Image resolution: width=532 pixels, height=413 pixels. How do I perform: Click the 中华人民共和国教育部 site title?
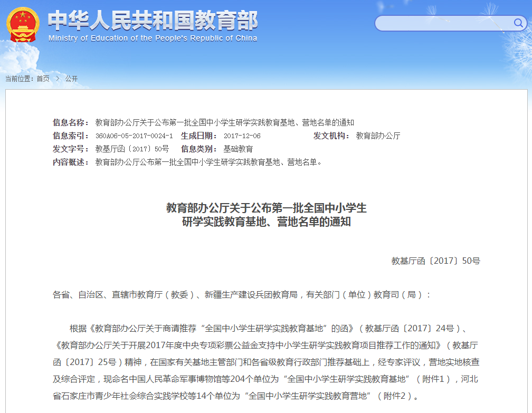(153, 21)
